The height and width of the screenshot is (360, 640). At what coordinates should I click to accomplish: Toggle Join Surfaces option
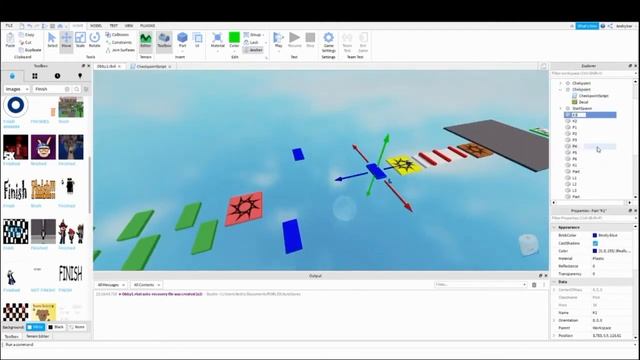pyautogui.click(x=120, y=50)
